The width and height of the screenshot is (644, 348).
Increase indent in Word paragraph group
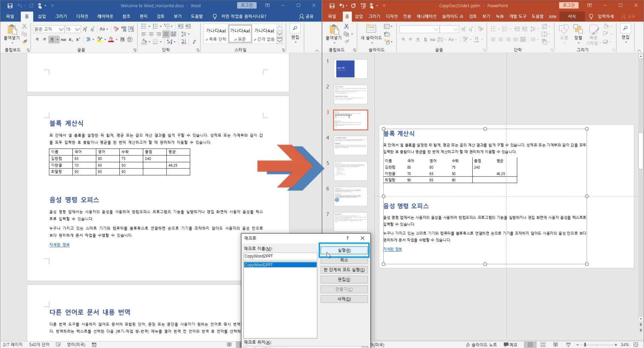188,26
